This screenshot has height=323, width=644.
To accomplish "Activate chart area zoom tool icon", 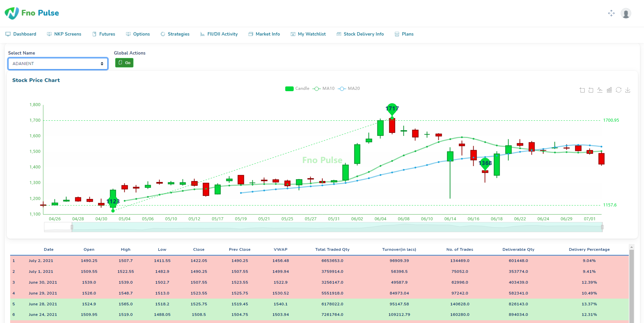I will [x=582, y=90].
